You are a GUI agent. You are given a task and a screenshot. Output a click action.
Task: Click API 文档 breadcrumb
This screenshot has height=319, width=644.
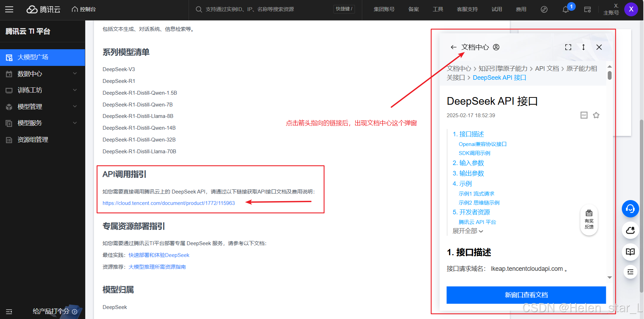click(x=547, y=69)
